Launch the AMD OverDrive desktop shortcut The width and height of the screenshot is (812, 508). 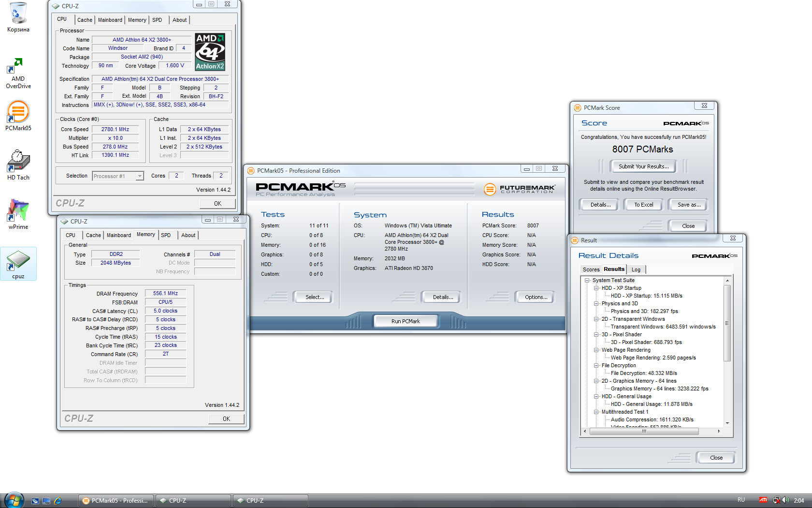18,74
